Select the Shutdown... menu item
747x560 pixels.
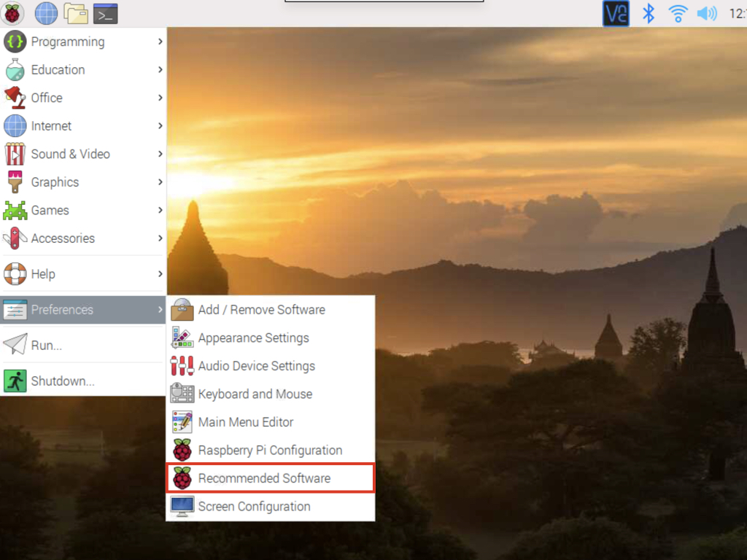click(83, 381)
